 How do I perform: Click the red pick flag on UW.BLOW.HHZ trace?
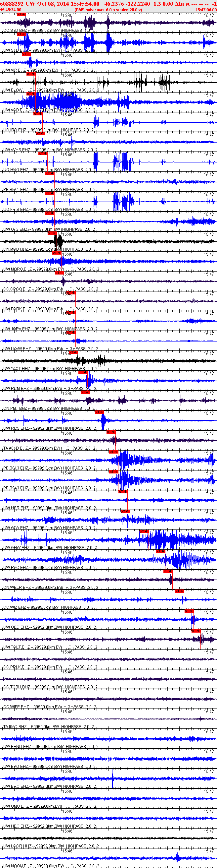[31, 74]
